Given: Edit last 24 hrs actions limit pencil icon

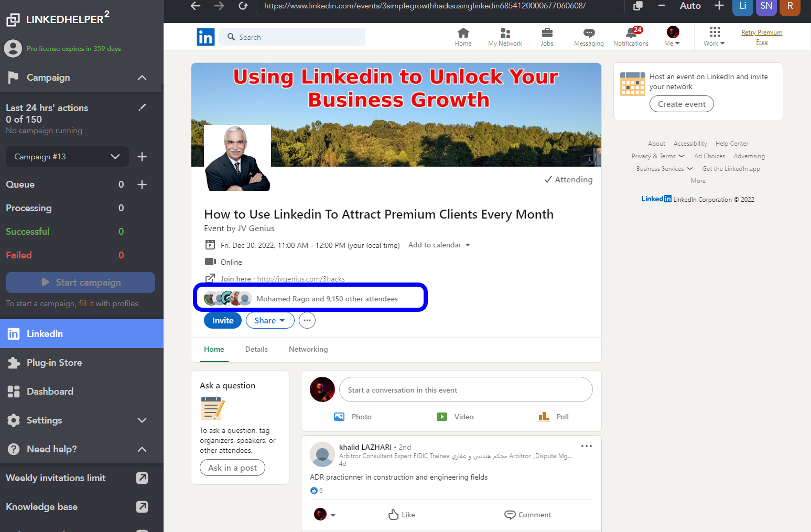Looking at the screenshot, I should pos(142,107).
